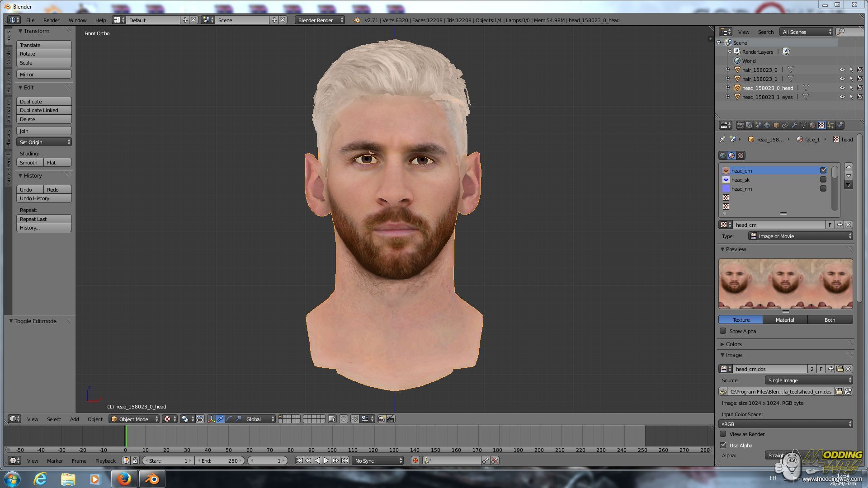Switch preview to the Material tab

pyautogui.click(x=784, y=320)
